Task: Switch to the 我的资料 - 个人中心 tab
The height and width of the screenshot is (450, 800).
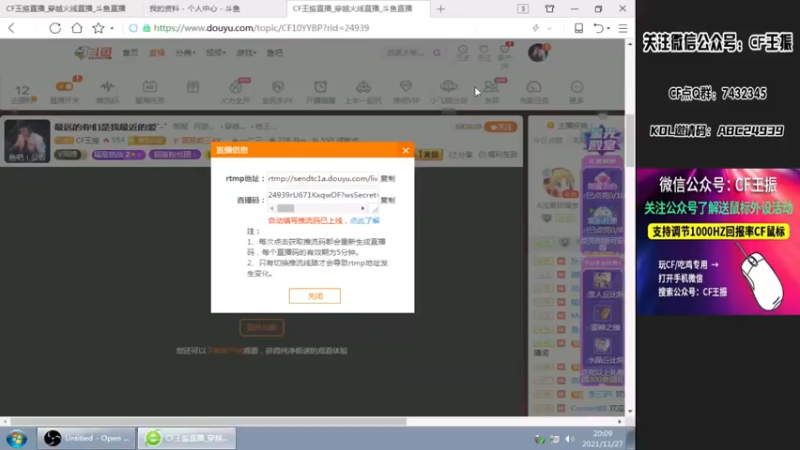Action: coord(194,9)
